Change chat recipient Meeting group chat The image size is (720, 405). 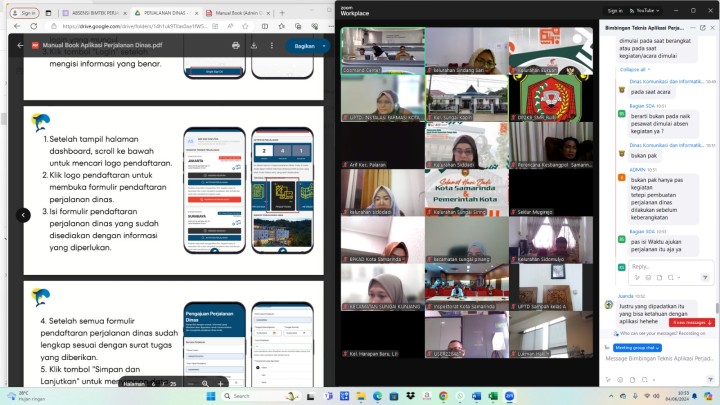(x=637, y=348)
